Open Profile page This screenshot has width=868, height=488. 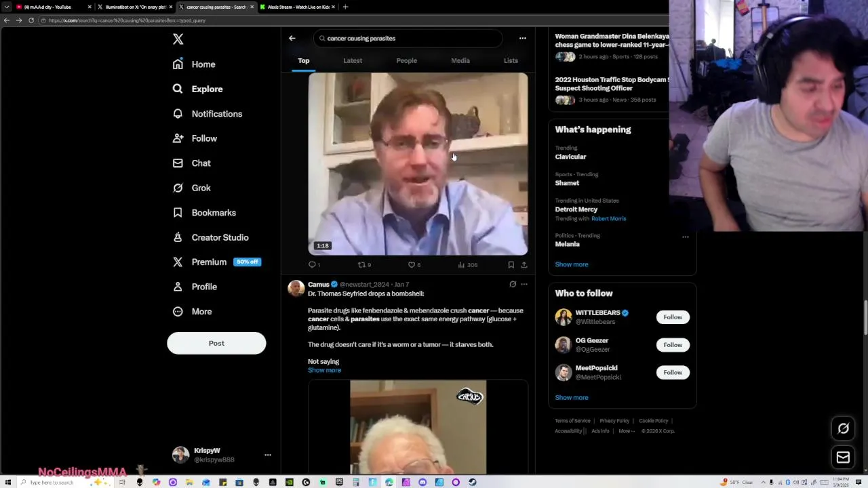(x=195, y=287)
